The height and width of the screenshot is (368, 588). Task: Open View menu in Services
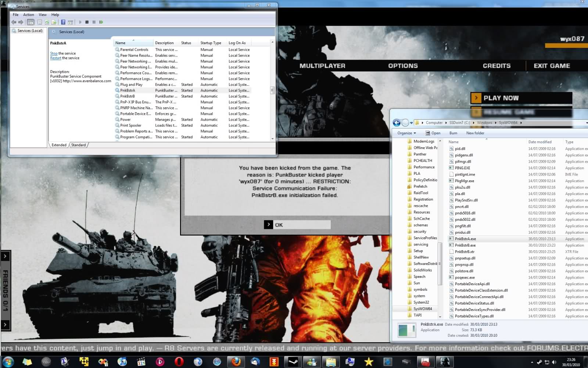click(x=43, y=15)
